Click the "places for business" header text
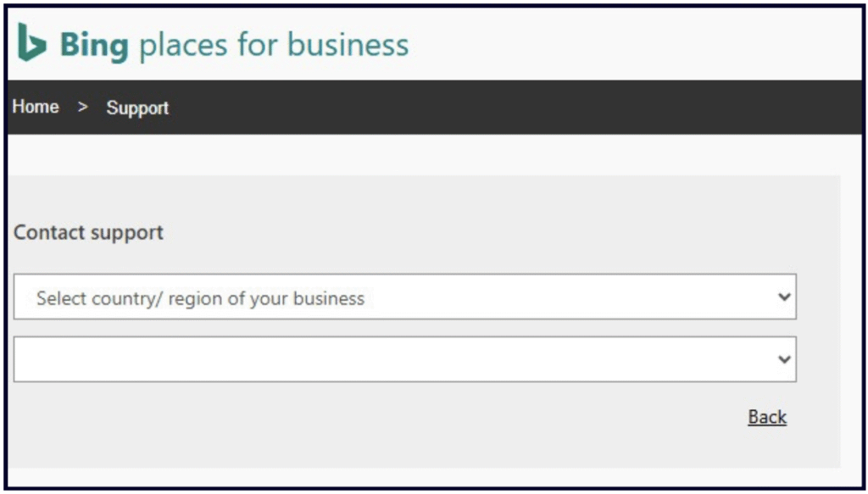This screenshot has width=868, height=494. (x=273, y=44)
